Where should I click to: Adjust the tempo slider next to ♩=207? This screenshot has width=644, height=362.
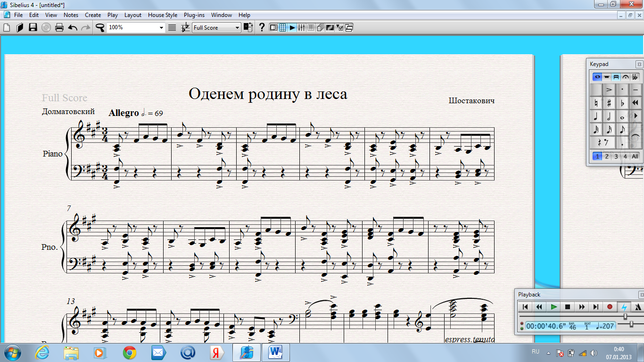632,324
